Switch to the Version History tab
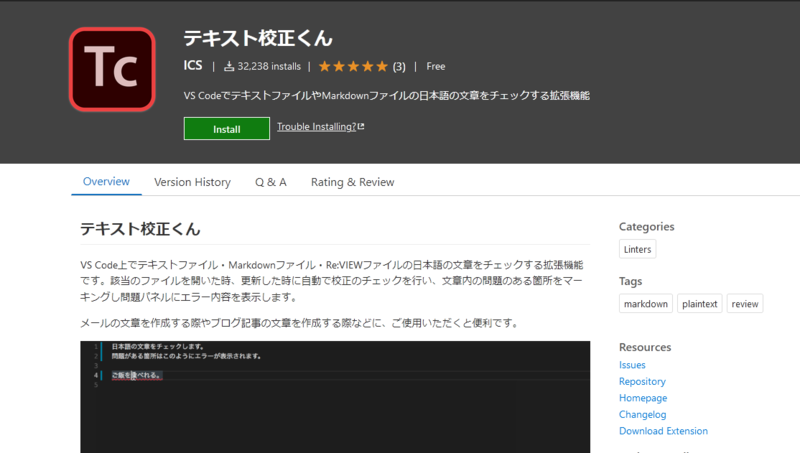 click(x=192, y=182)
